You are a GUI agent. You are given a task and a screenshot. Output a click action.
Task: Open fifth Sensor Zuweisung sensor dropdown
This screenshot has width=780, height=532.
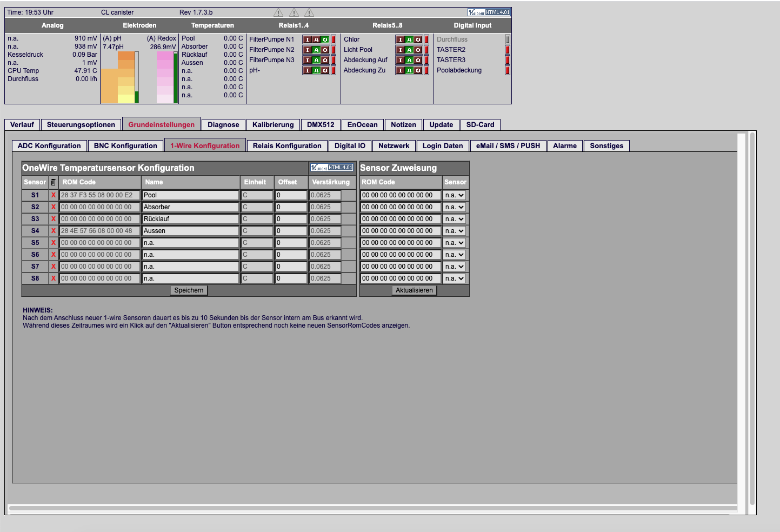455,243
